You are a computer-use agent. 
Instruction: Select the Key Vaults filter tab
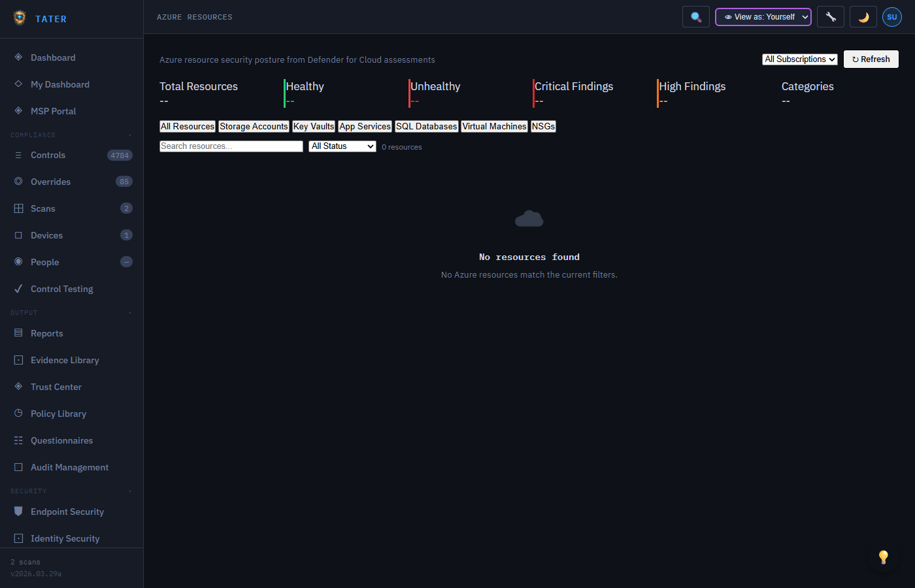click(x=314, y=127)
